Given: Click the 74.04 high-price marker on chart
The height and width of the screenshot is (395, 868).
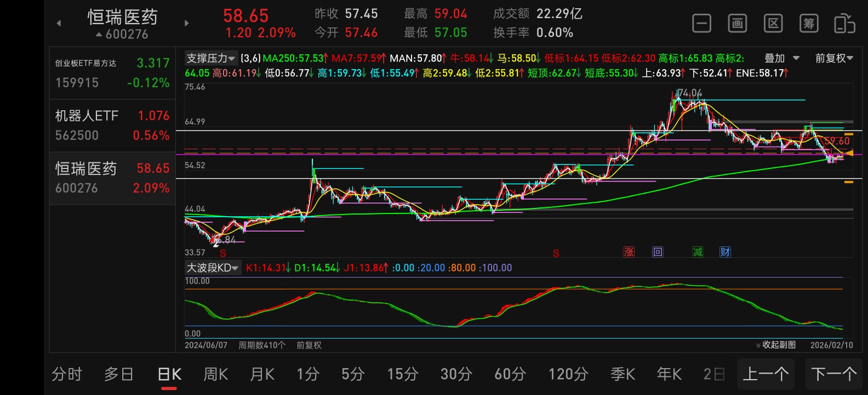Looking at the screenshot, I should coord(690,93).
